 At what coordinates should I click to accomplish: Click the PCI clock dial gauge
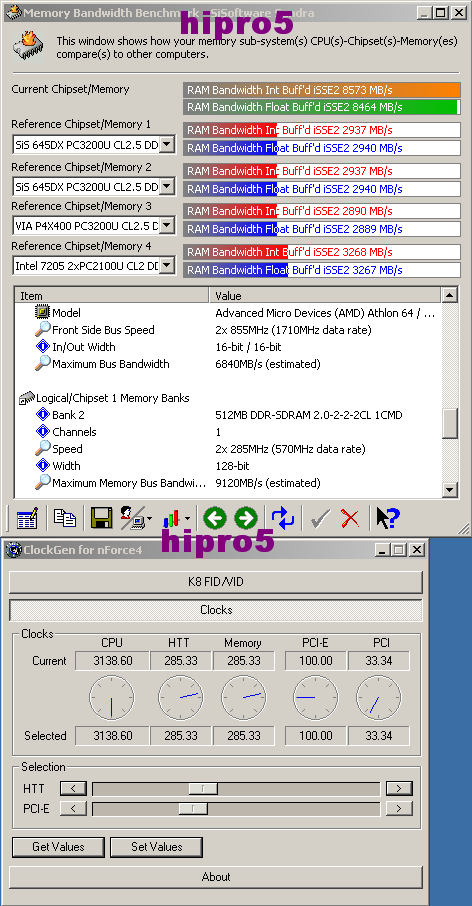click(379, 698)
